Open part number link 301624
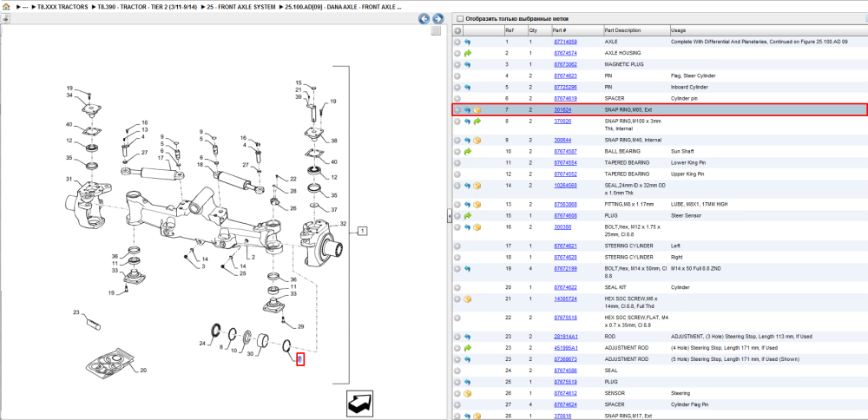Viewport: 868px width, 420px height. tap(562, 110)
